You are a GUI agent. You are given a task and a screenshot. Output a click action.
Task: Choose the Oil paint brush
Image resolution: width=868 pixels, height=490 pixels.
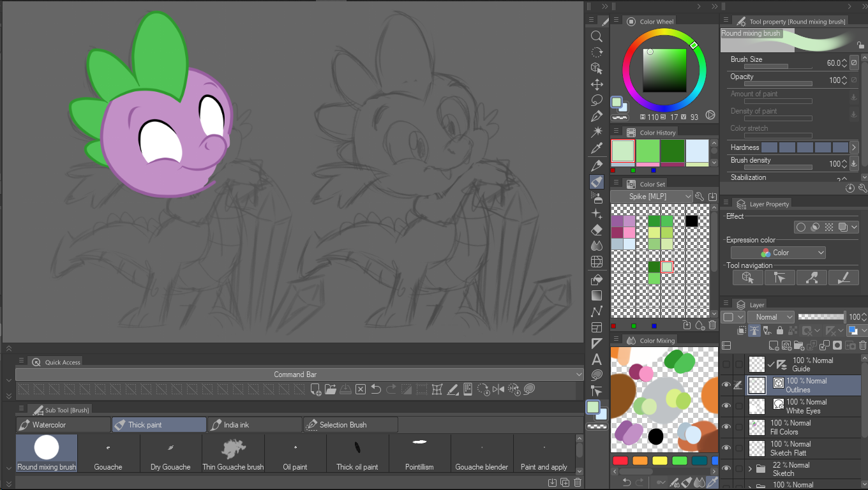(x=296, y=454)
